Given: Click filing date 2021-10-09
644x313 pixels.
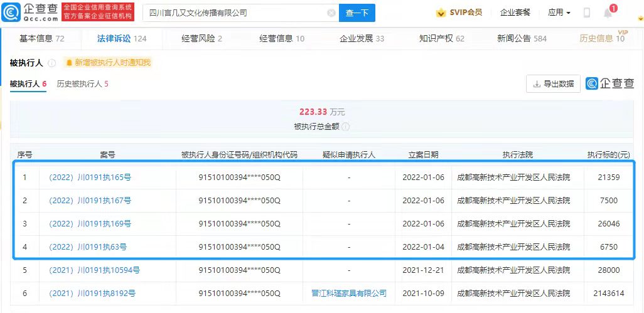Looking at the screenshot, I should coord(423,294).
